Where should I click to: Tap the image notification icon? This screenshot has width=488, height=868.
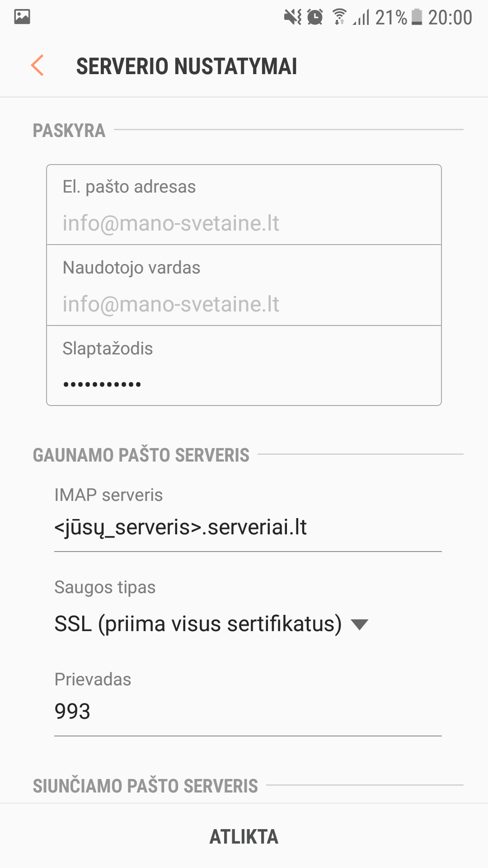(22, 17)
